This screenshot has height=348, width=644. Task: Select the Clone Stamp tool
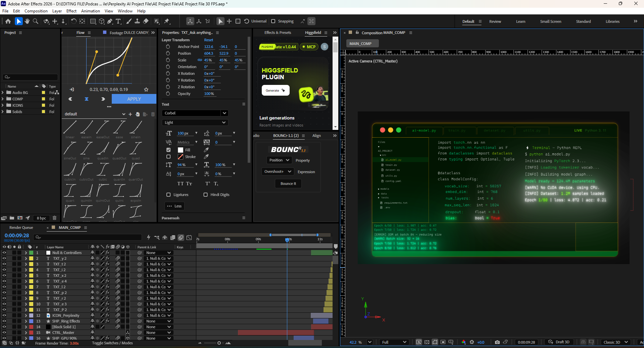[137, 21]
